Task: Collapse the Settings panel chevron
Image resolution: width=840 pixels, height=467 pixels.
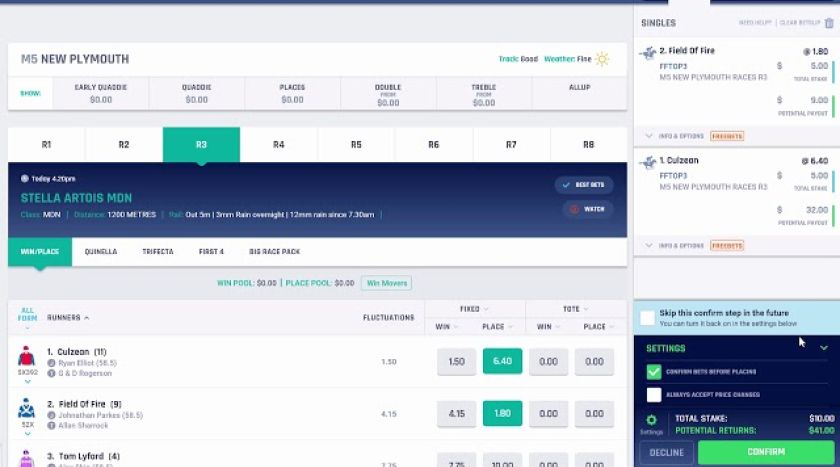Action: (823, 348)
